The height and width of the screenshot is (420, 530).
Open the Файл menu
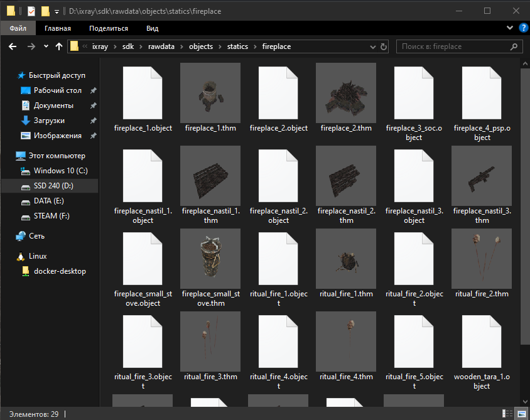click(x=18, y=28)
